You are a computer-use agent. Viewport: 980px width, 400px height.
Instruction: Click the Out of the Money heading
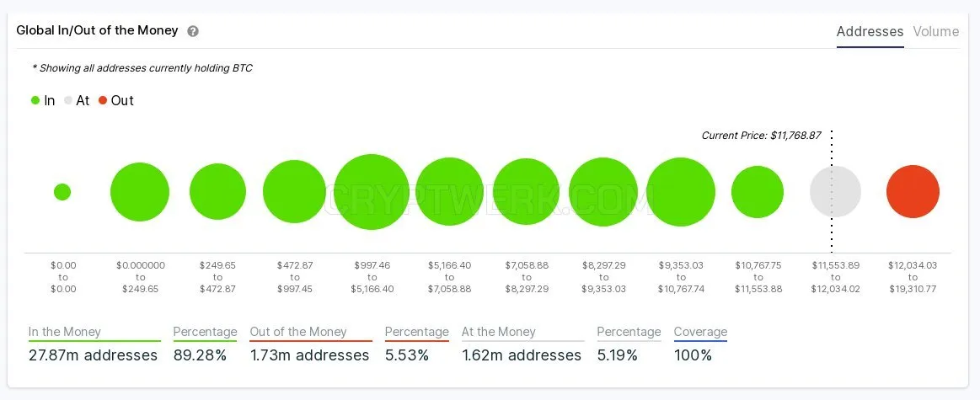298,332
